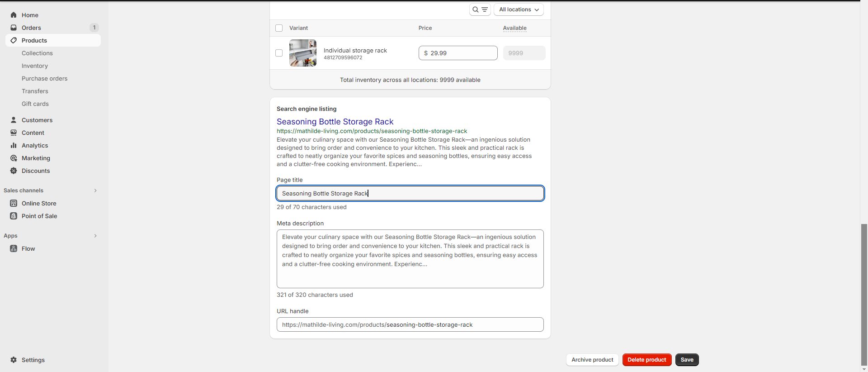Edit the variant price field
Viewport: 868px width, 372px height.
pyautogui.click(x=458, y=53)
